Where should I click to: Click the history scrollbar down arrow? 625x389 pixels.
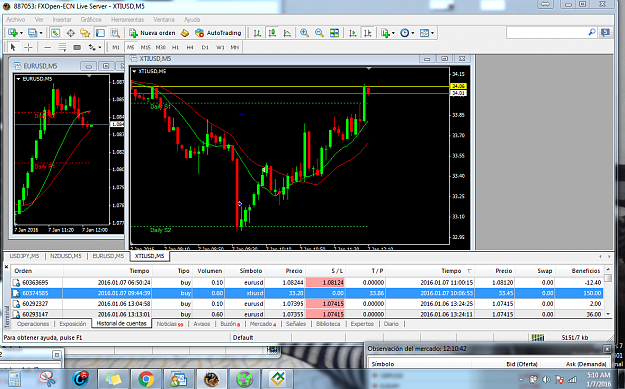608,314
